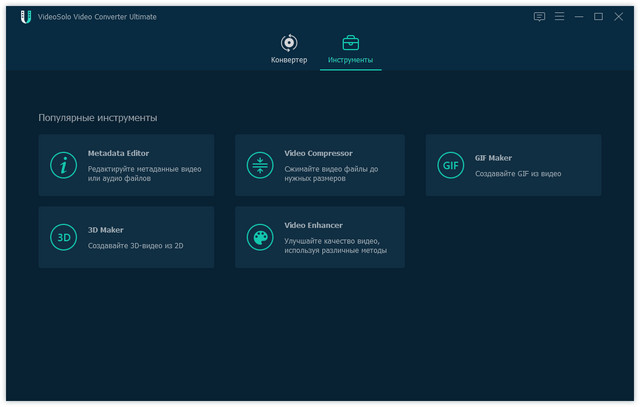Switch to the Конвертер tab label

(x=289, y=60)
